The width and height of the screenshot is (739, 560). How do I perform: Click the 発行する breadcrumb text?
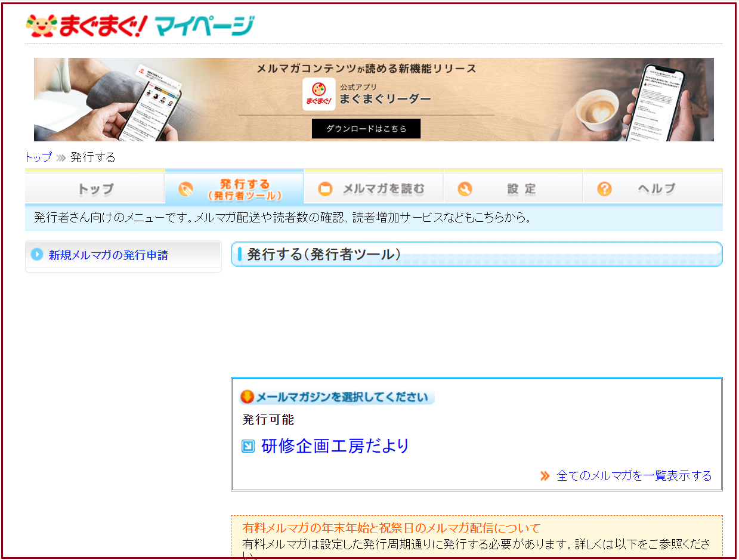pos(93,157)
